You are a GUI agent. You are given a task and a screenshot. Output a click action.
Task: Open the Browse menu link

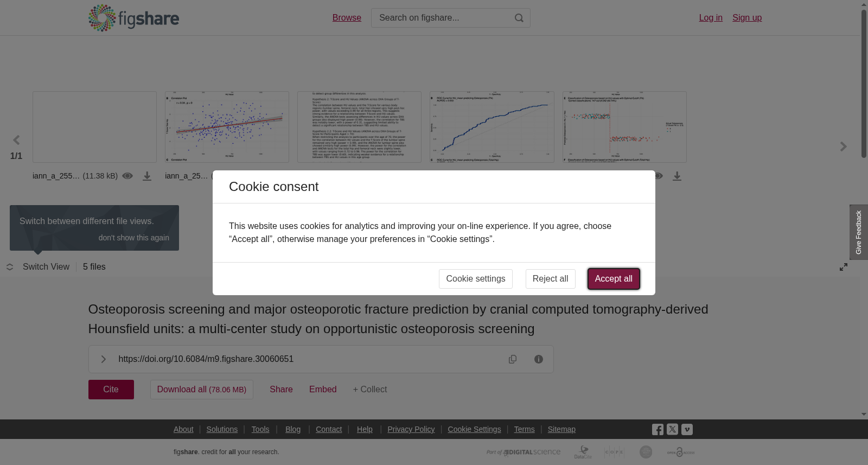347,18
